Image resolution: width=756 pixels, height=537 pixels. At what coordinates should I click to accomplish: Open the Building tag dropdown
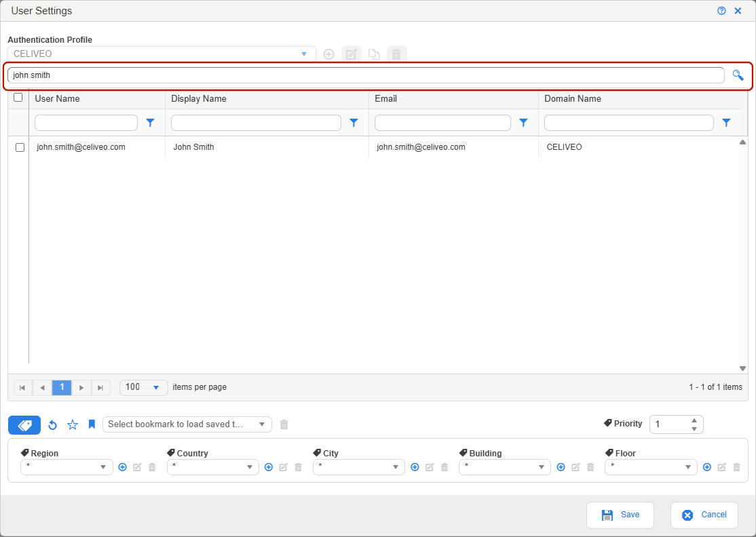505,467
